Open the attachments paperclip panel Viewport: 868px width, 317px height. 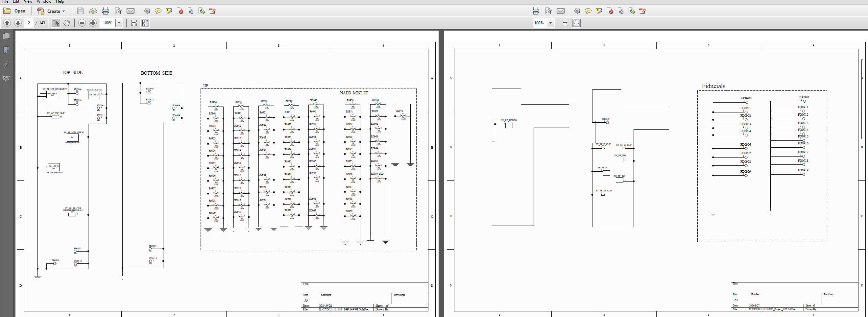pos(6,64)
